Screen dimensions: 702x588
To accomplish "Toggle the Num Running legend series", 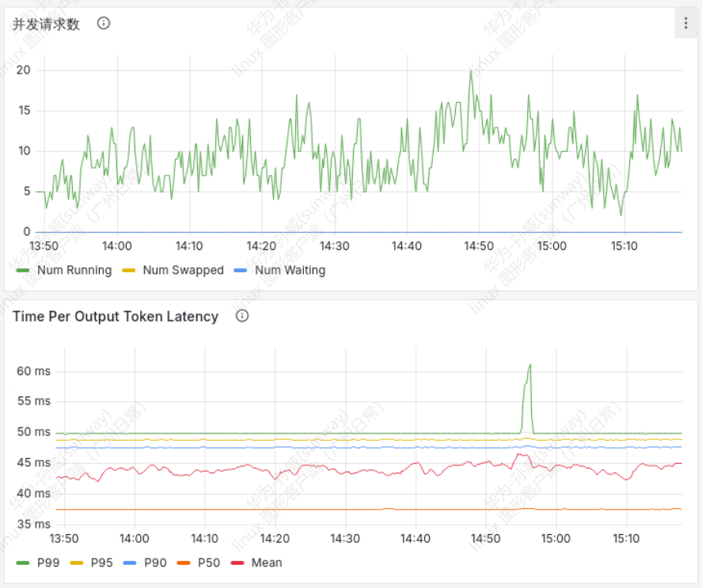I will click(x=74, y=270).
